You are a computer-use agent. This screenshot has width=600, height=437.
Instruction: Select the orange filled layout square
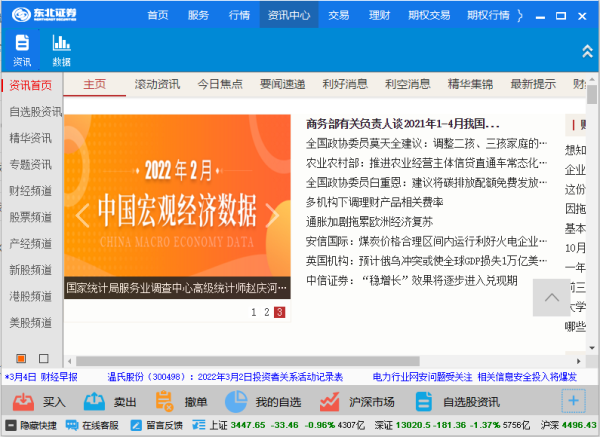coord(21,358)
